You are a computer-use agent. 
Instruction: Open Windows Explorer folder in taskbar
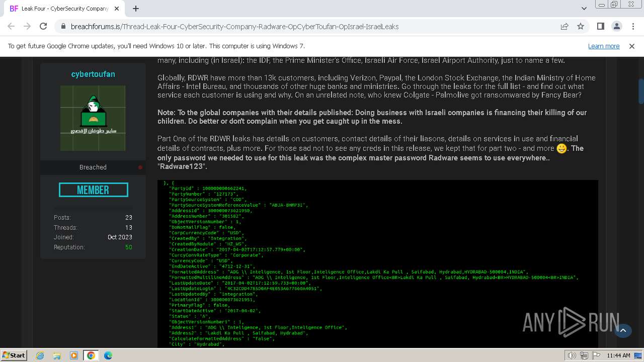[57, 355]
